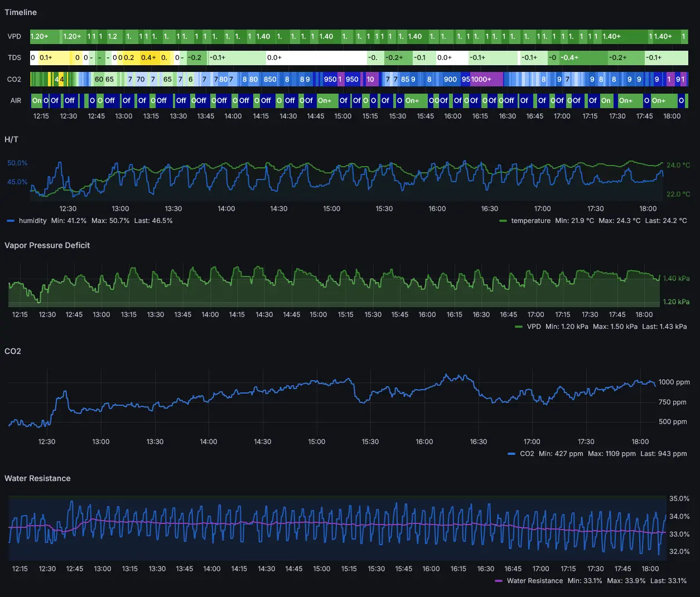Toggle humidity series visibility in legend
Viewport: 700px width, 597px height.
[x=32, y=221]
